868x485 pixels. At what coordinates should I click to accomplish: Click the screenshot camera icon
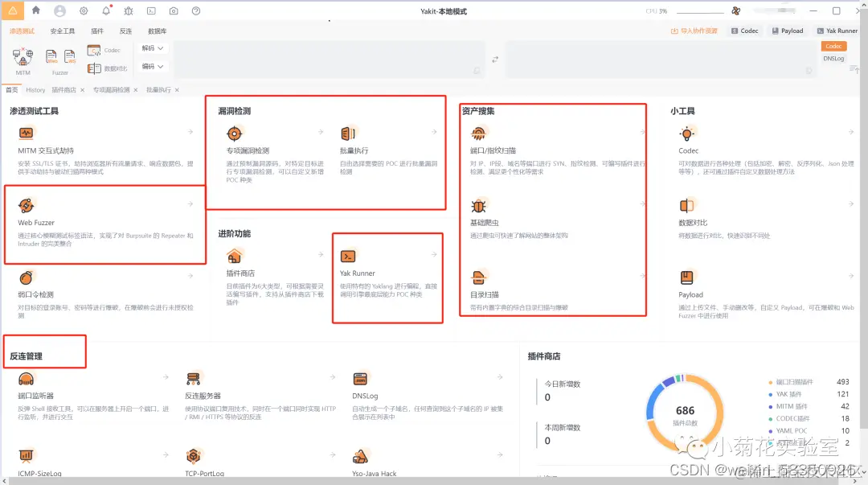pyautogui.click(x=174, y=10)
